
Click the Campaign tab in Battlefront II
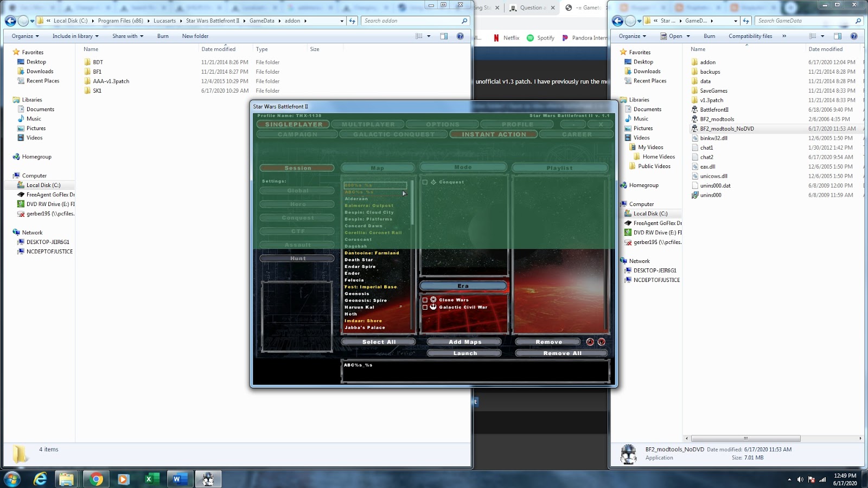297,134
